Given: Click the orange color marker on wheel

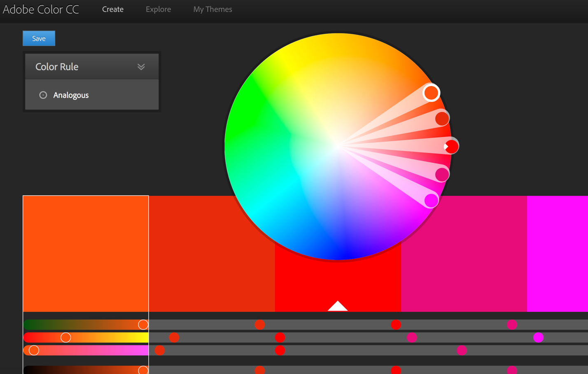Looking at the screenshot, I should [431, 93].
